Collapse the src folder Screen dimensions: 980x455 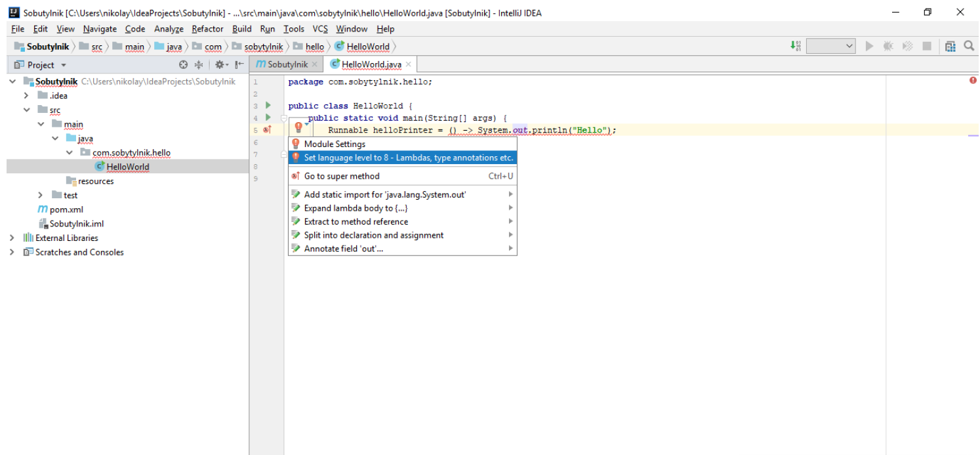pos(26,110)
